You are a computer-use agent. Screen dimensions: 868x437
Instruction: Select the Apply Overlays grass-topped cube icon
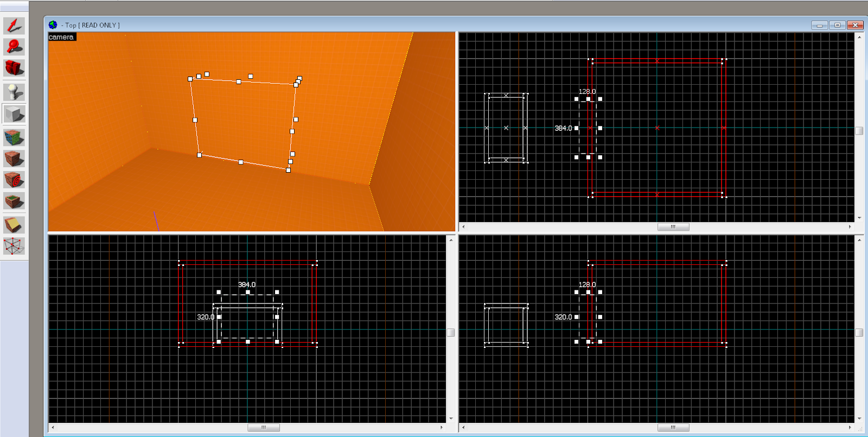click(x=14, y=201)
